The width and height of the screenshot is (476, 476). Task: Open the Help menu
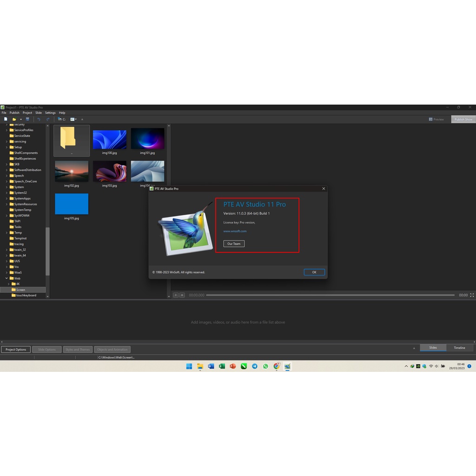pos(62,112)
